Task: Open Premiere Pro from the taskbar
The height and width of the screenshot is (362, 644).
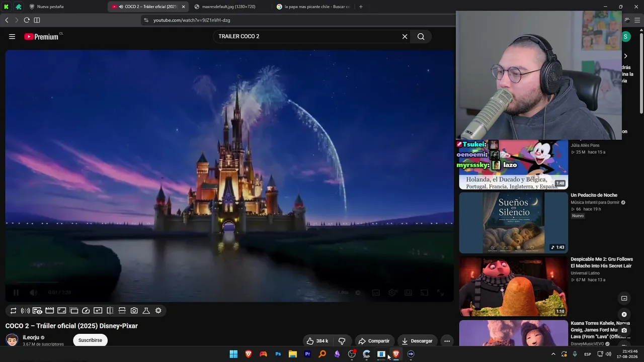Action: click(x=307, y=354)
